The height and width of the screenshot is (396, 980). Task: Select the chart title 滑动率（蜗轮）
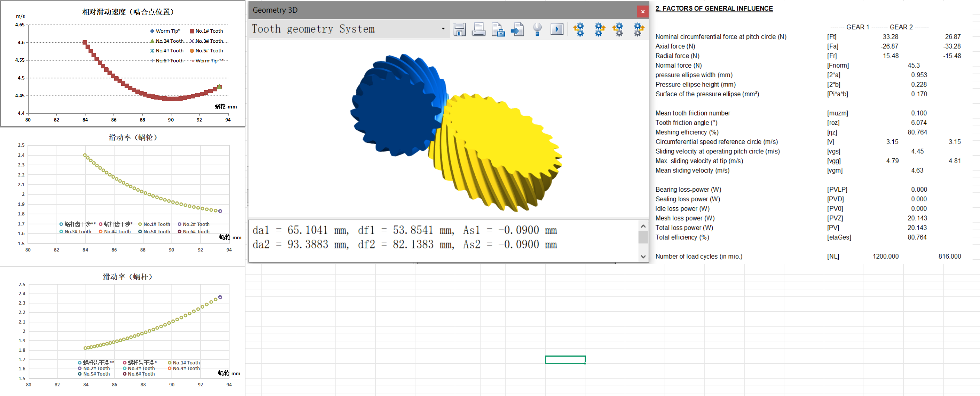tap(133, 137)
